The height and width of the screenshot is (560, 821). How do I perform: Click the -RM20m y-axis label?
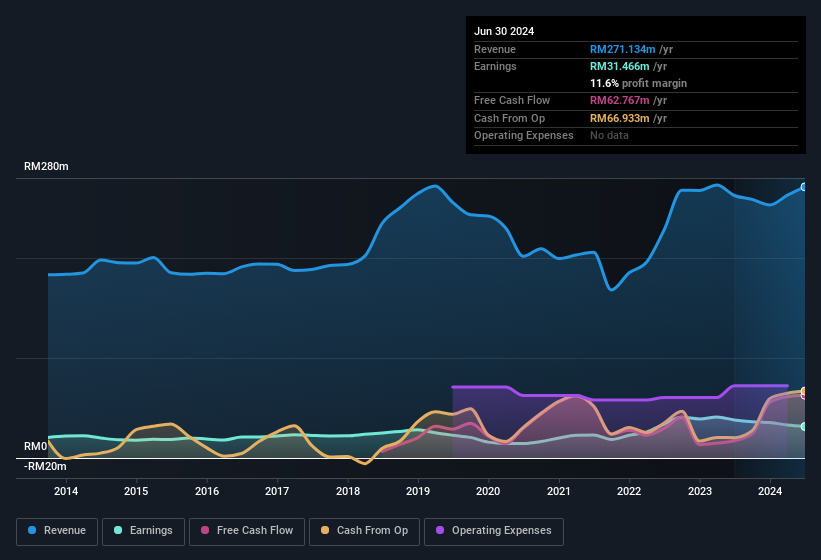[45, 466]
